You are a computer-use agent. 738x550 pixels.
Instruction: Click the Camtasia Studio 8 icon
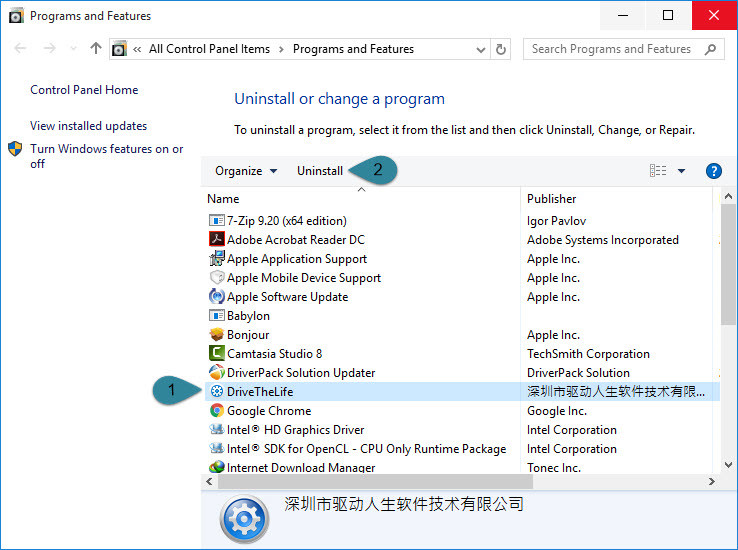coord(217,353)
